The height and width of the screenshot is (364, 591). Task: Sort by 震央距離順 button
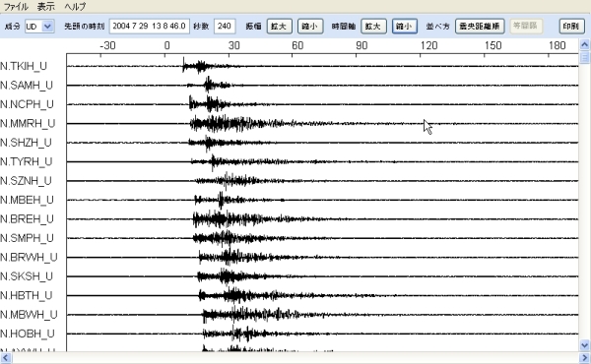coord(480,27)
